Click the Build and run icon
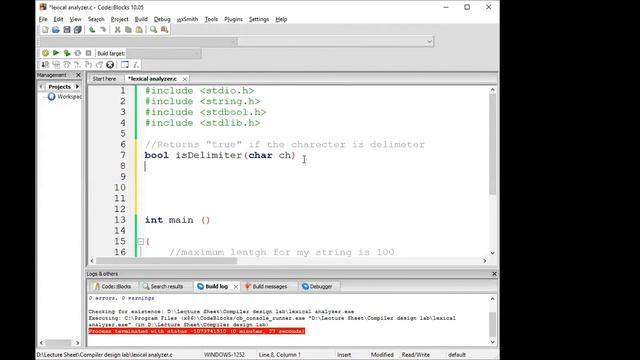This screenshot has width=640, height=360. coord(67,53)
